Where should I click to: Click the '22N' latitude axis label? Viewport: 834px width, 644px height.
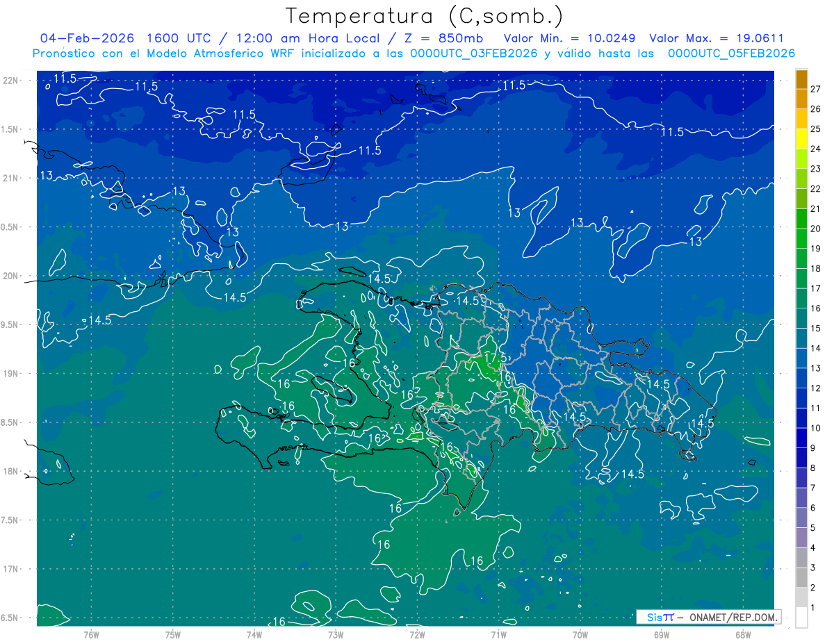coord(11,81)
